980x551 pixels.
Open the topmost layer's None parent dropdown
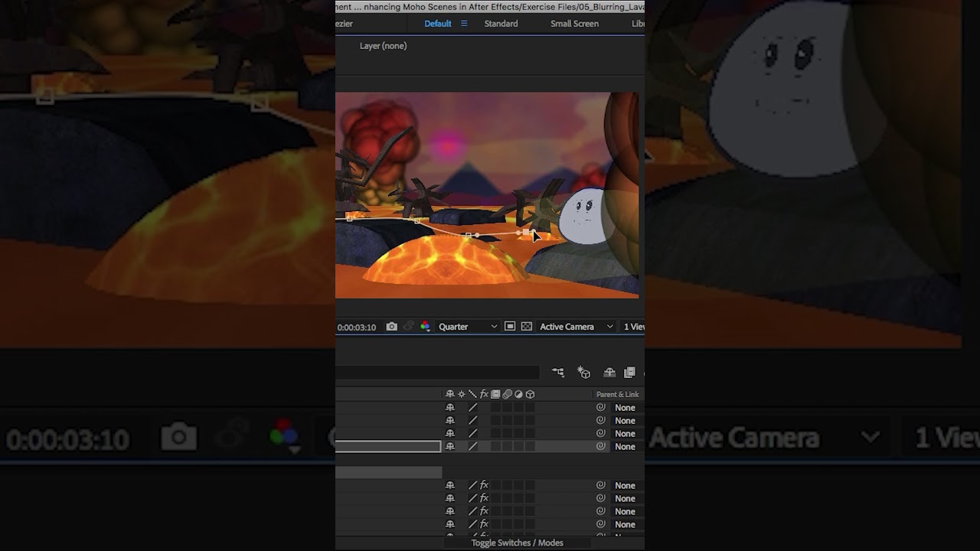[x=627, y=407]
